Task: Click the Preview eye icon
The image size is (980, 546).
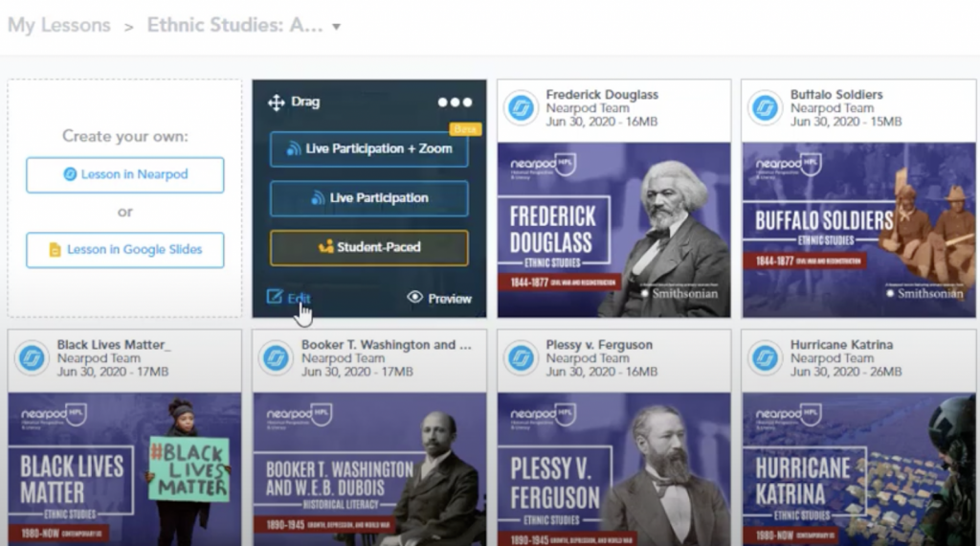Action: click(415, 297)
